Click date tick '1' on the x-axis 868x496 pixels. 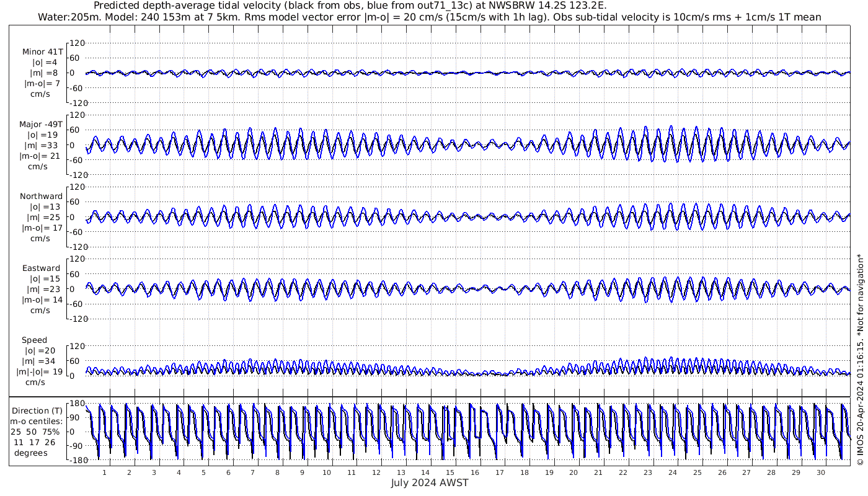(x=104, y=472)
